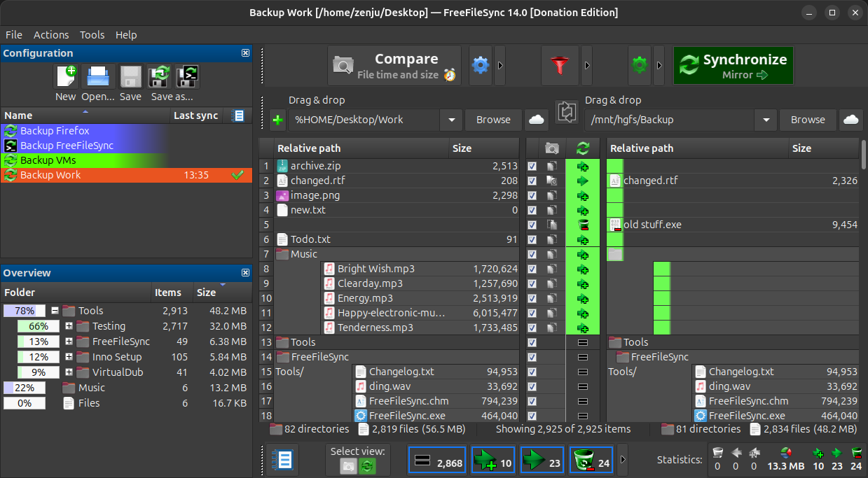Open the Actions menu
The width and height of the screenshot is (868, 478).
pos(51,35)
